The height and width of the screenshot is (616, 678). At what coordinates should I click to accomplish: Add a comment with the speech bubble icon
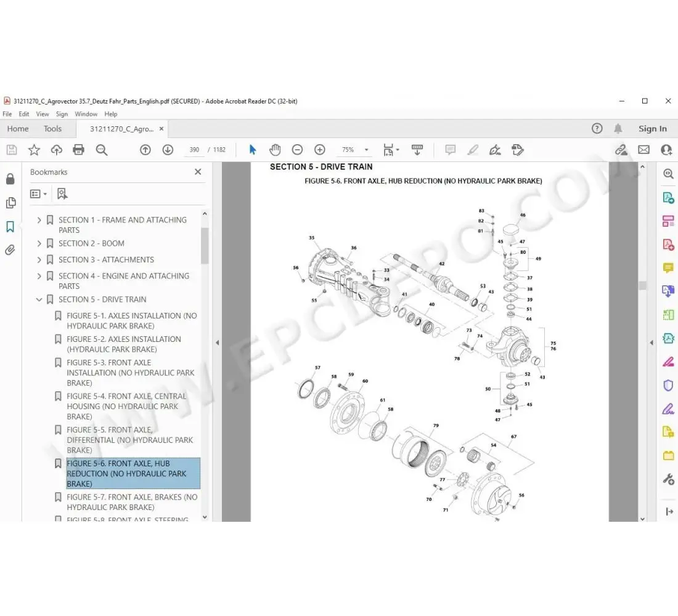pos(450,150)
